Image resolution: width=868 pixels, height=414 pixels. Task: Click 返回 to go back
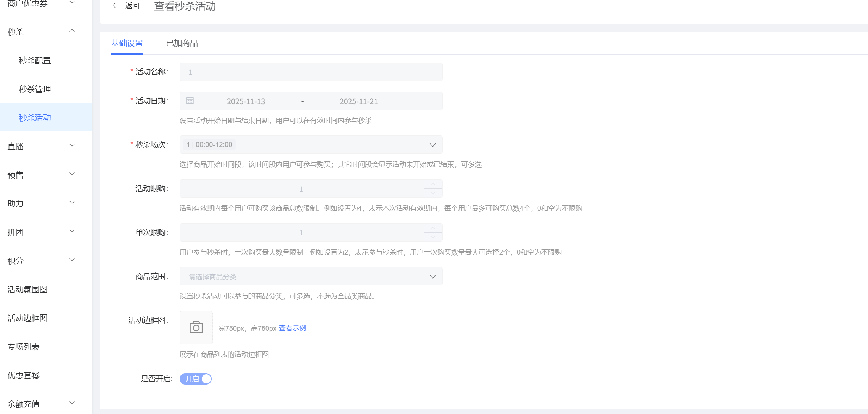(132, 6)
